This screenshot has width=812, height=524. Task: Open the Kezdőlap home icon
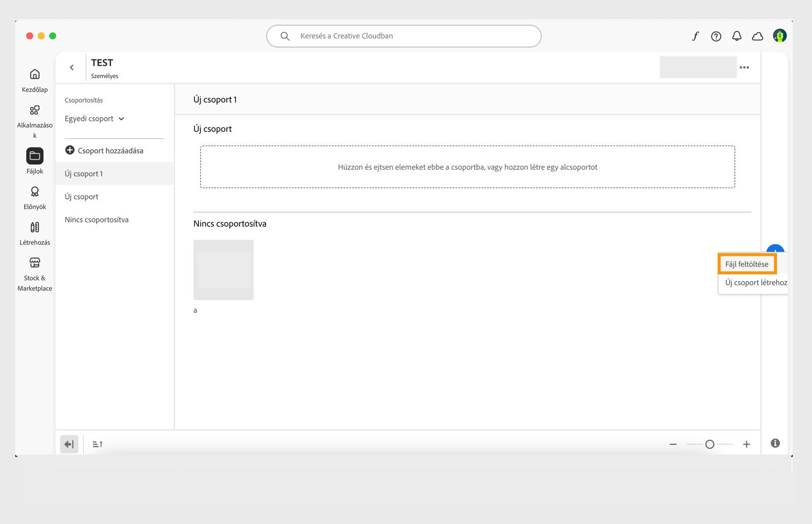click(35, 74)
